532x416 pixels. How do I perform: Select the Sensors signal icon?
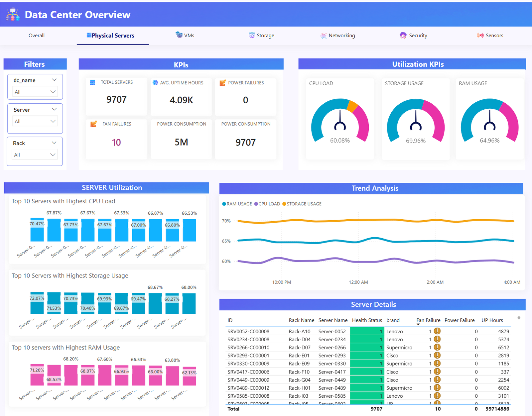point(480,35)
